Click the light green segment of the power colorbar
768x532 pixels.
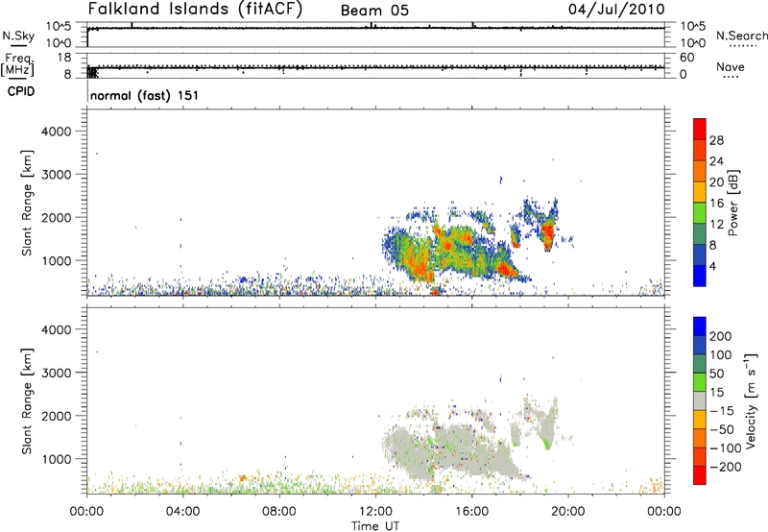tap(700, 212)
